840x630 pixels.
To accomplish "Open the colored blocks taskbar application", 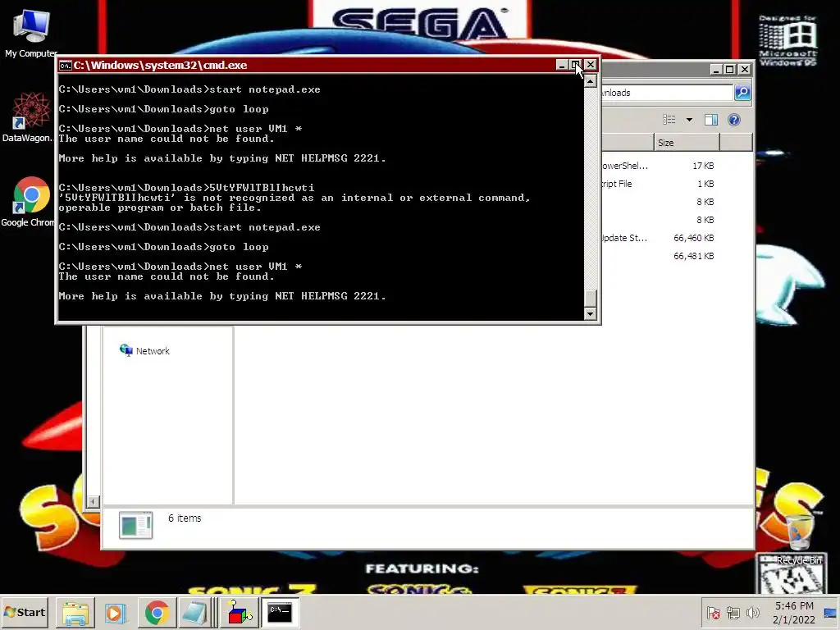I will coord(240,612).
